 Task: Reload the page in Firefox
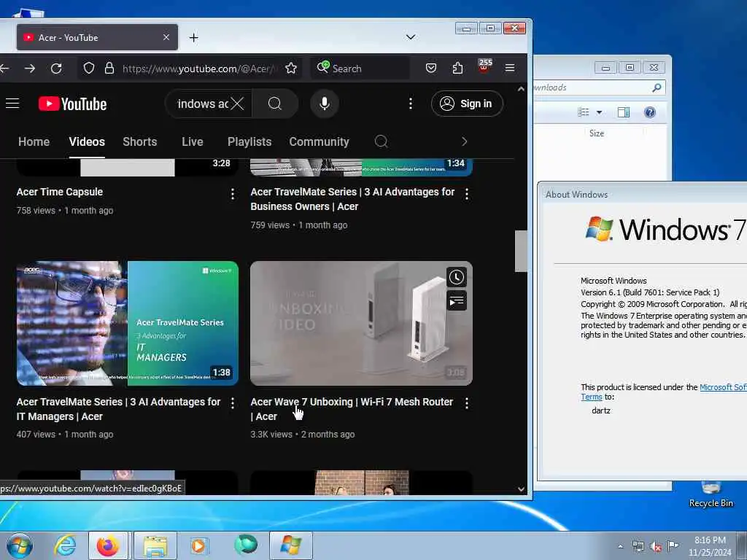[56, 69]
